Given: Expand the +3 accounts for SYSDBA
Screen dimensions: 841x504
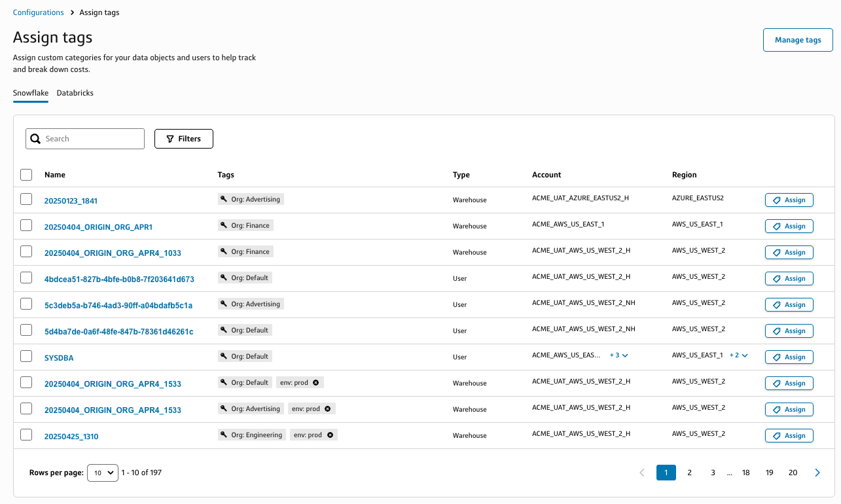Looking at the screenshot, I should [618, 355].
